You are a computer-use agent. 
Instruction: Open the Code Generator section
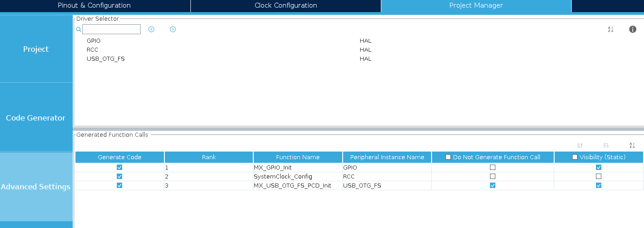click(36, 118)
